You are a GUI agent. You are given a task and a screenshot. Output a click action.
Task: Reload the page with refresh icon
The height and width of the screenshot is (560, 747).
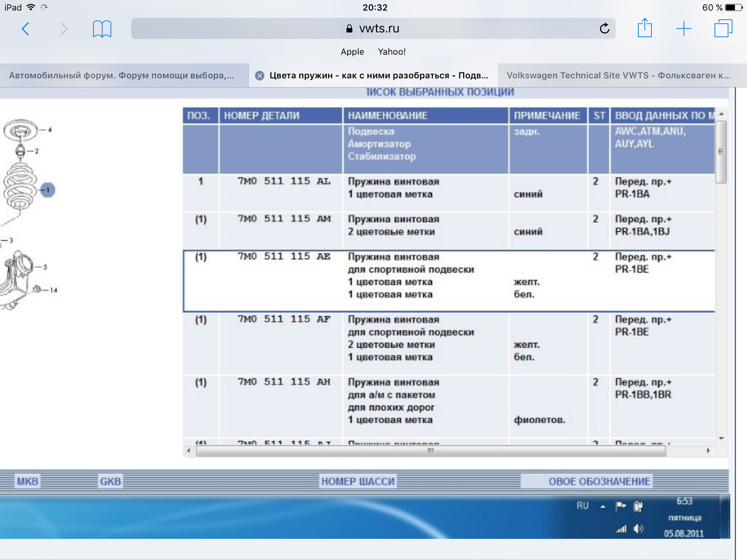click(x=604, y=28)
